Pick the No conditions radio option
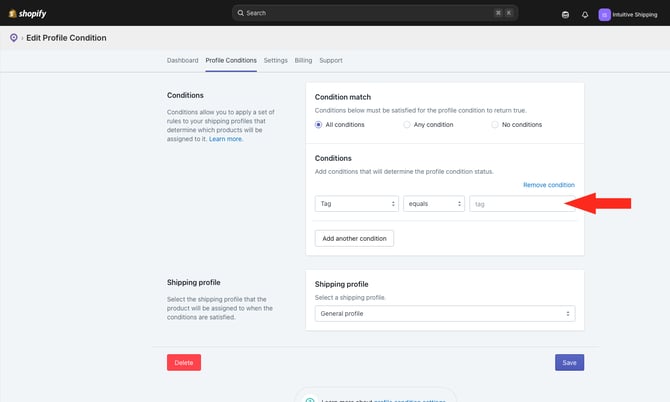 (495, 125)
